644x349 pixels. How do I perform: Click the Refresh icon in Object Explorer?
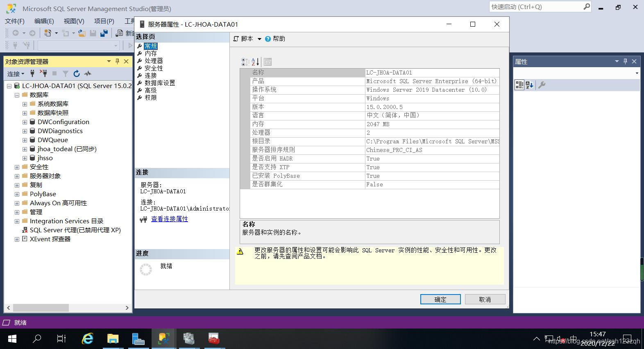(x=77, y=74)
